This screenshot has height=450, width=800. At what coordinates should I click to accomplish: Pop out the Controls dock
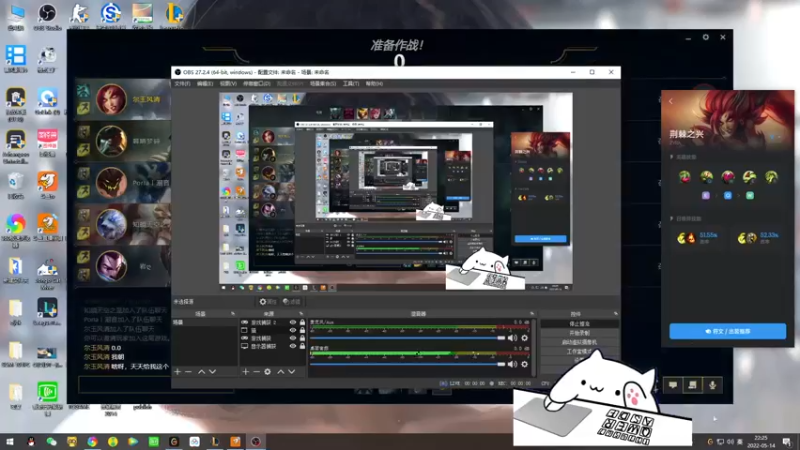point(616,314)
